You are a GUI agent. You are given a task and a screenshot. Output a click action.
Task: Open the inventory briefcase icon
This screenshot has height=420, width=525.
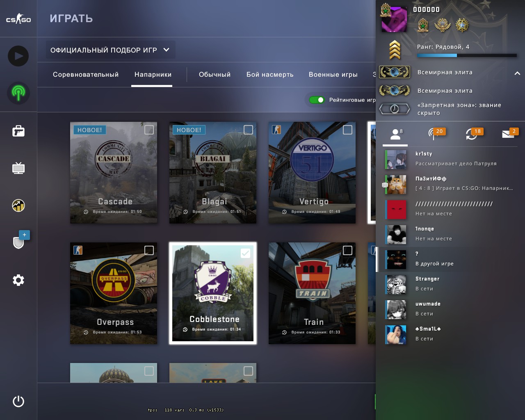[18, 131]
